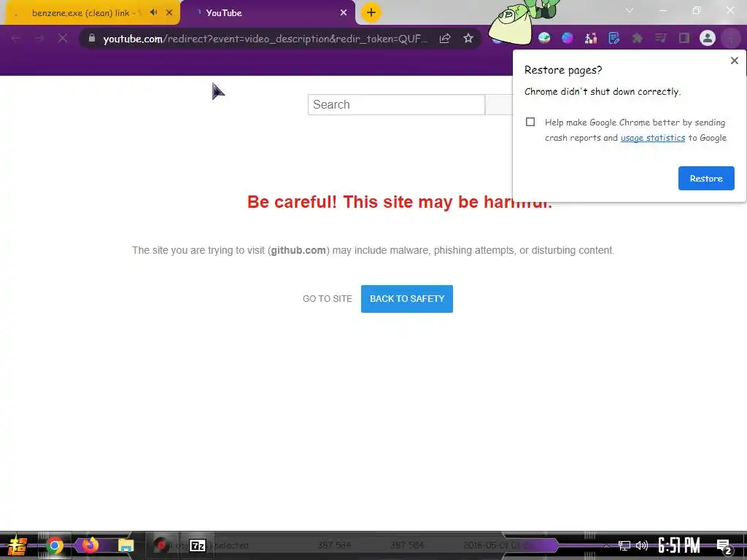747x560 pixels.
Task: Close the benzene.exe tab
Action: click(x=169, y=13)
